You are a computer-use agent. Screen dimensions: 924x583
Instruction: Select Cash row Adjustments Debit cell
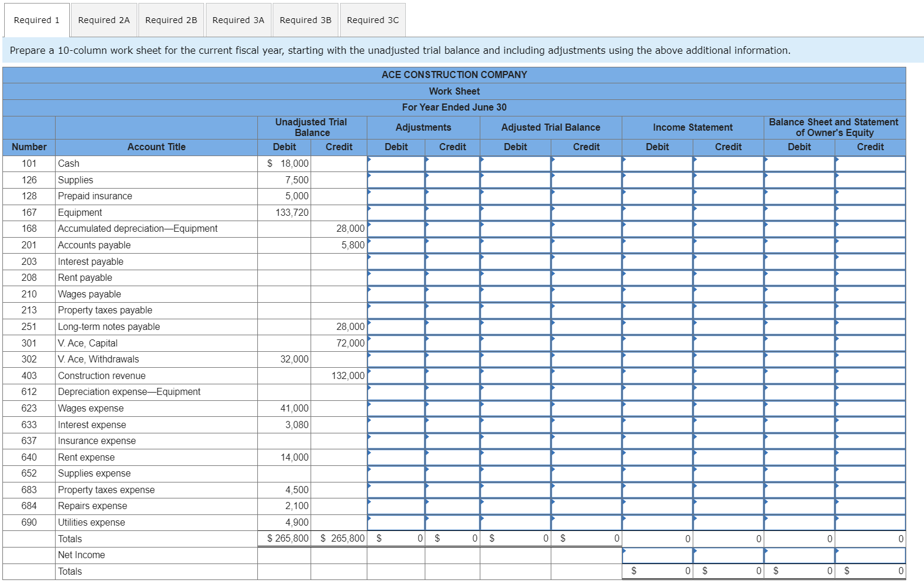(396, 164)
